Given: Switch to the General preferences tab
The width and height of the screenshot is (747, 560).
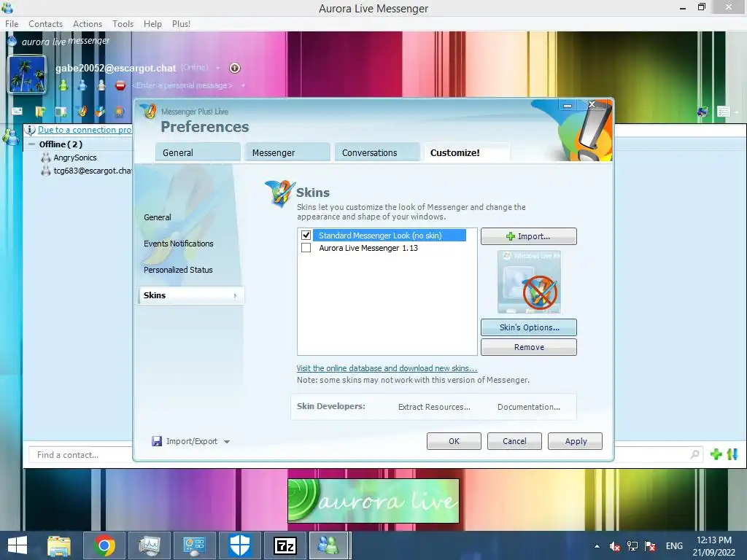Looking at the screenshot, I should click(x=197, y=152).
